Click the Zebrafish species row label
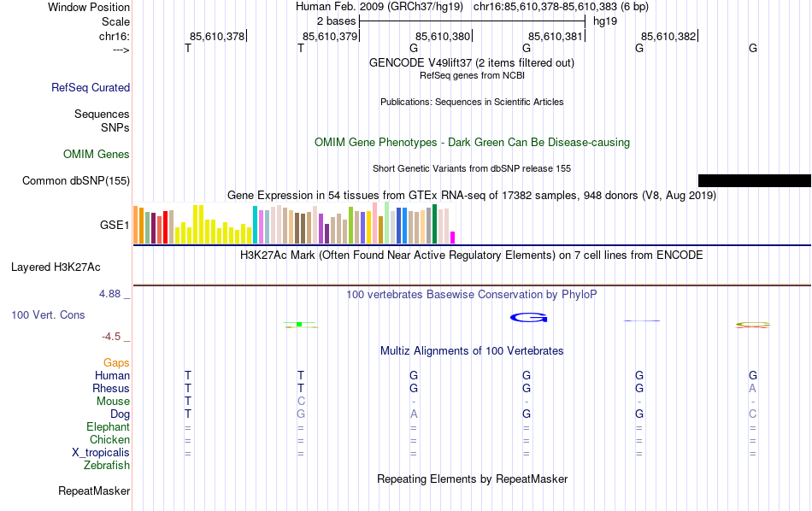 pos(107,465)
